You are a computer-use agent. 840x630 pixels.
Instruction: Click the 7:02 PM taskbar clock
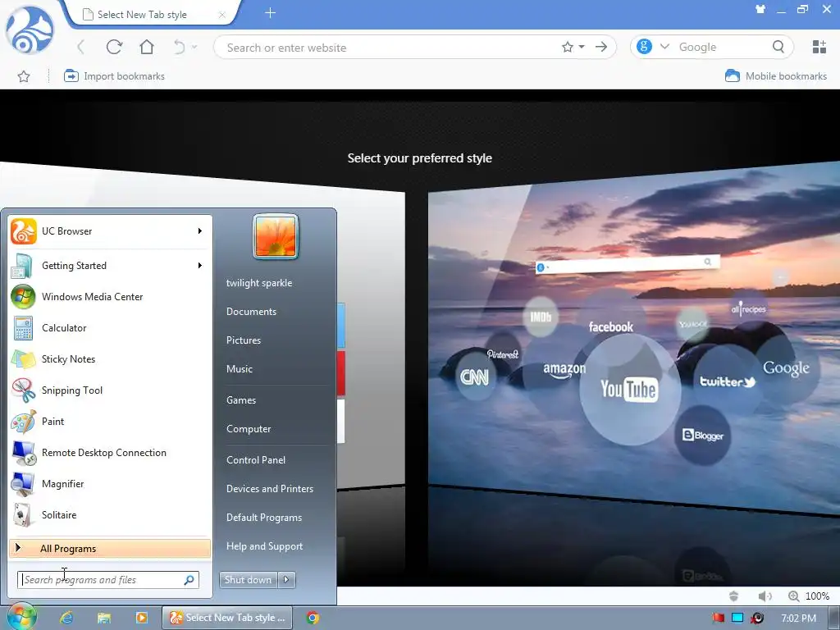(798, 619)
